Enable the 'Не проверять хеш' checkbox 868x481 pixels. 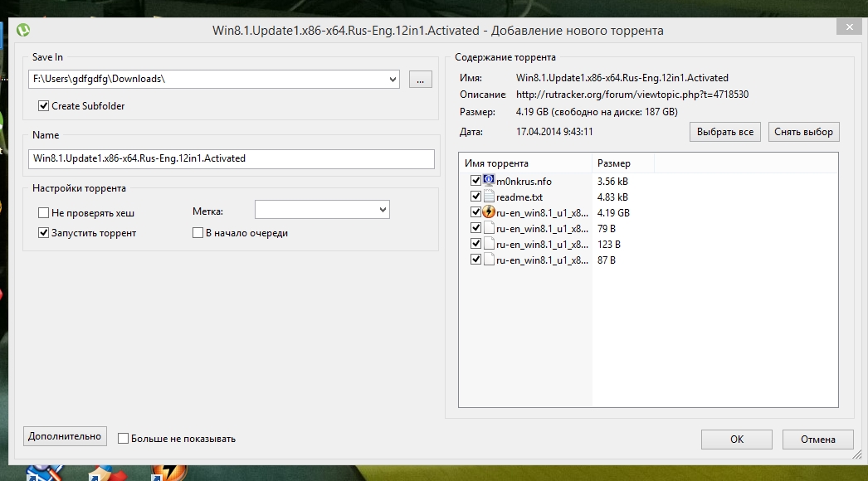point(44,212)
